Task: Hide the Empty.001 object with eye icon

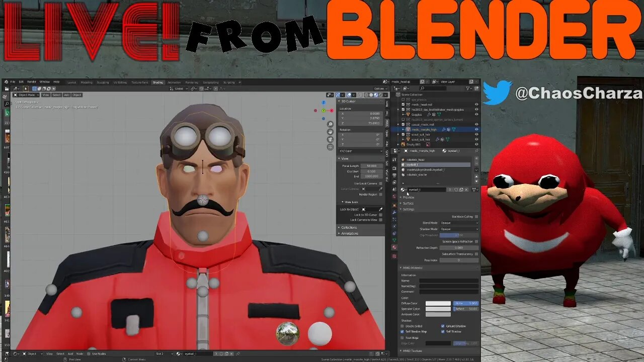Action: tap(476, 144)
